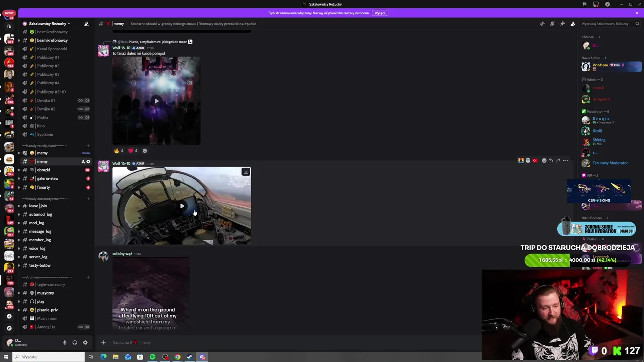Viewport: 644px width, 362px height.
Task: Open the fanarty channel
Action: click(x=56, y=187)
